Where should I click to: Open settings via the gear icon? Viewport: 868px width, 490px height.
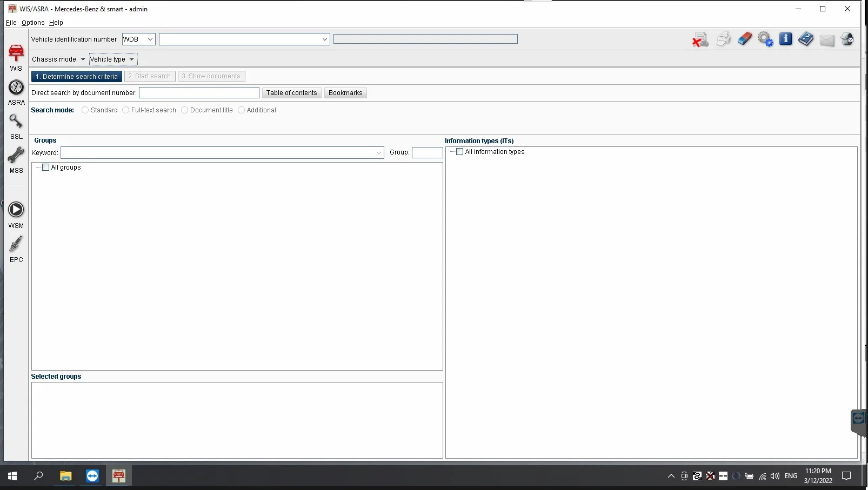(x=765, y=39)
